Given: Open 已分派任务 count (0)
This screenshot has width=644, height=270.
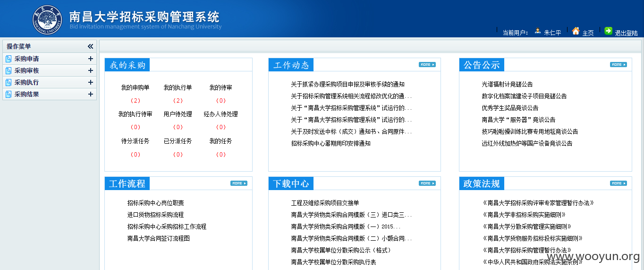Looking at the screenshot, I should 178,155.
